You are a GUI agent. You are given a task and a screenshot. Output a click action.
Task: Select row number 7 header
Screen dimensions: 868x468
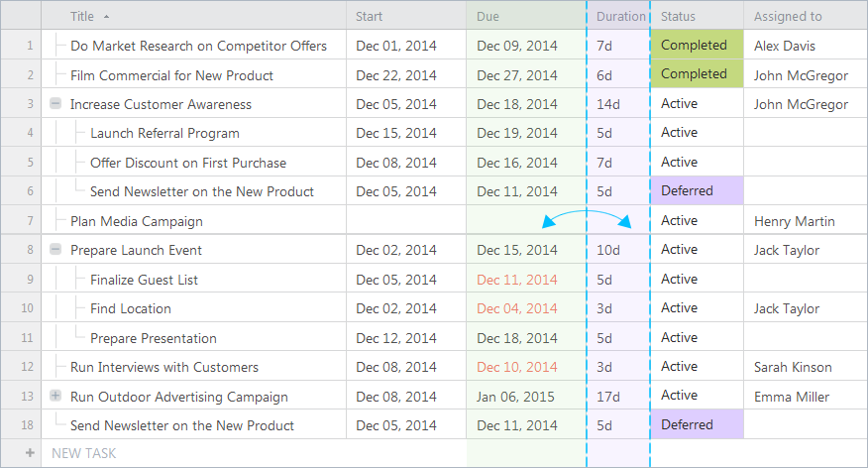tap(21, 220)
